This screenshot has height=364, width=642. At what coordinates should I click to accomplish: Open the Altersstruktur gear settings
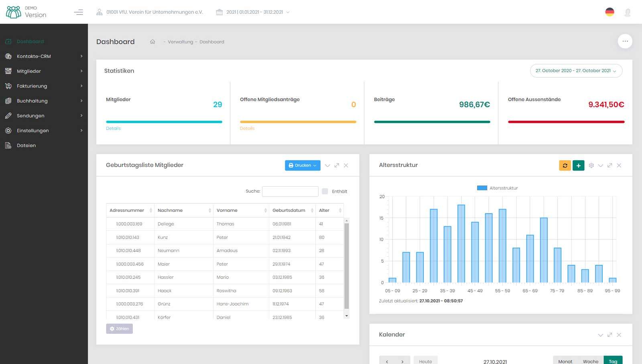pos(591,165)
